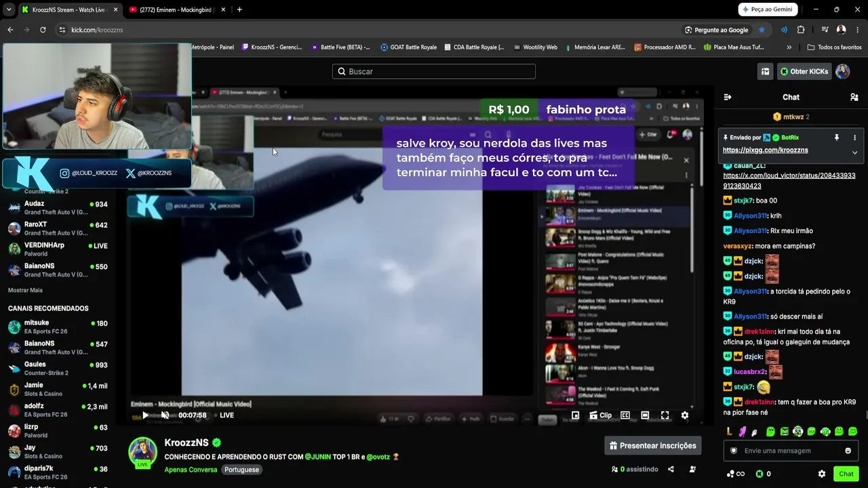Pick the purple crystal emote
This screenshot has height=488, width=868.
point(743,432)
